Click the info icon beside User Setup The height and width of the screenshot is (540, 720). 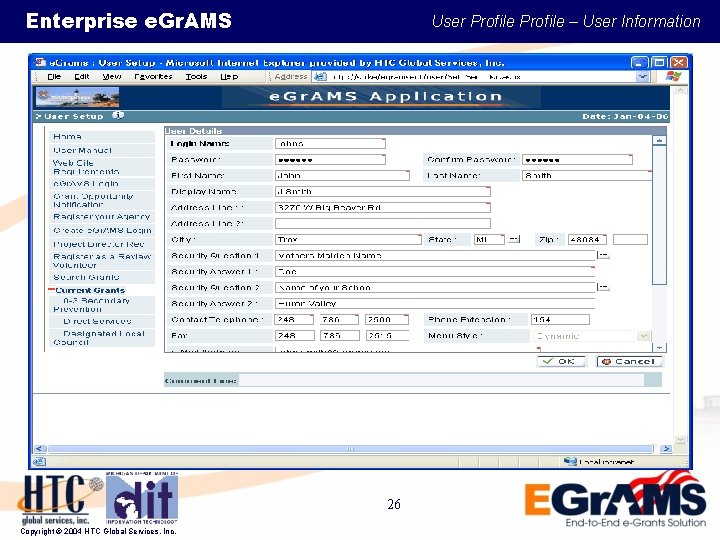click(x=118, y=115)
